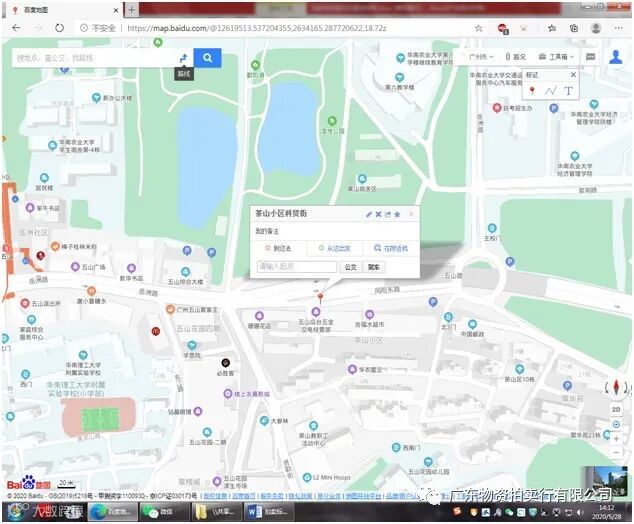Zoom out with the minus button
Viewport: 634px width, 524px height.
(x=616, y=452)
